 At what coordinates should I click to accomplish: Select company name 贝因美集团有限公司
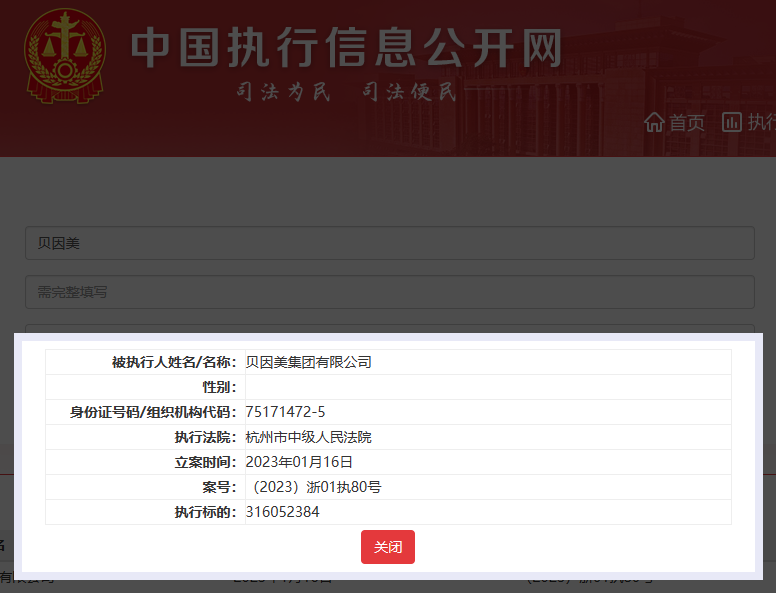pyautogui.click(x=308, y=362)
